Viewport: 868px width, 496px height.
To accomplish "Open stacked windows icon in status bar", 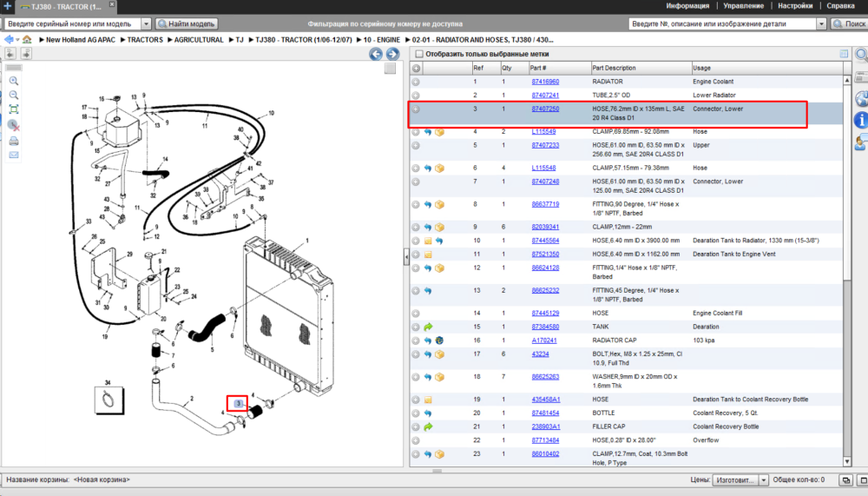I will pyautogui.click(x=845, y=479).
